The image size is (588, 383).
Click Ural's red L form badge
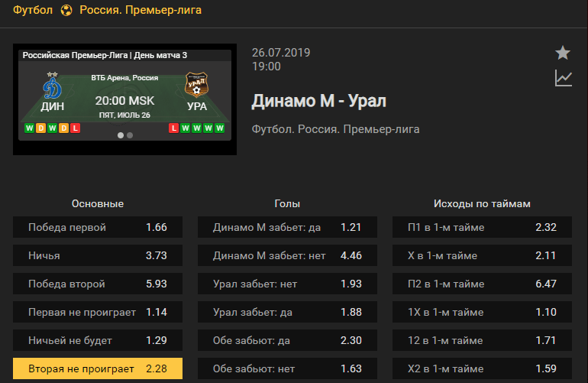point(173,128)
